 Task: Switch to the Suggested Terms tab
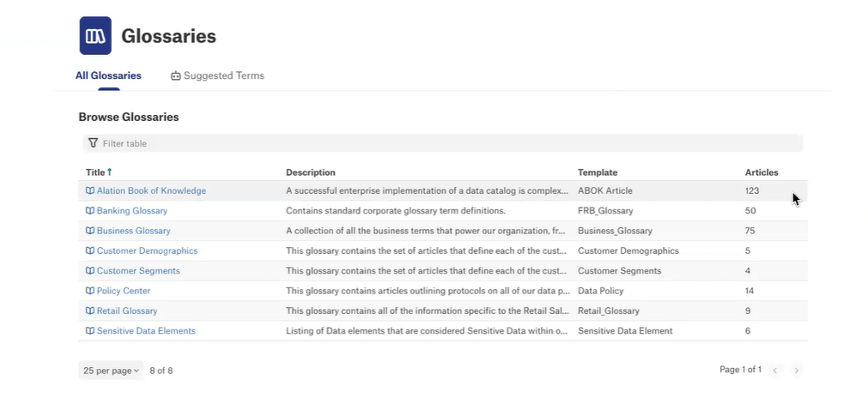tap(217, 75)
